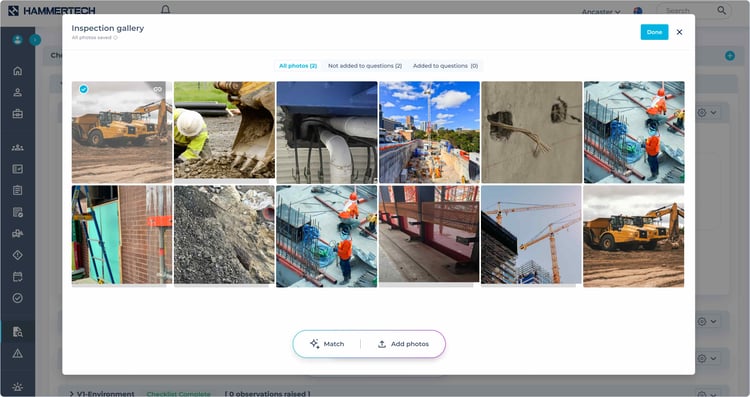Open the equipment icon in sidebar
The width and height of the screenshot is (750, 397).
pos(18,233)
